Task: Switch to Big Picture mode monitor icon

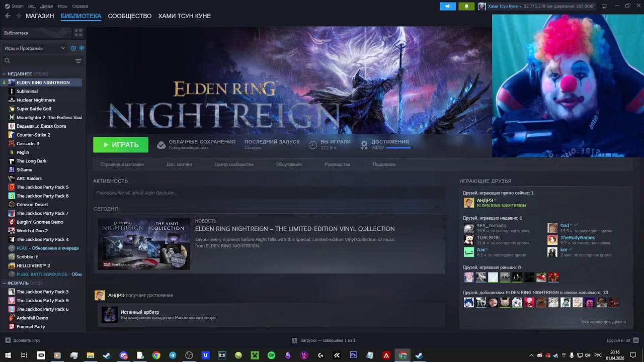Action: (x=604, y=7)
